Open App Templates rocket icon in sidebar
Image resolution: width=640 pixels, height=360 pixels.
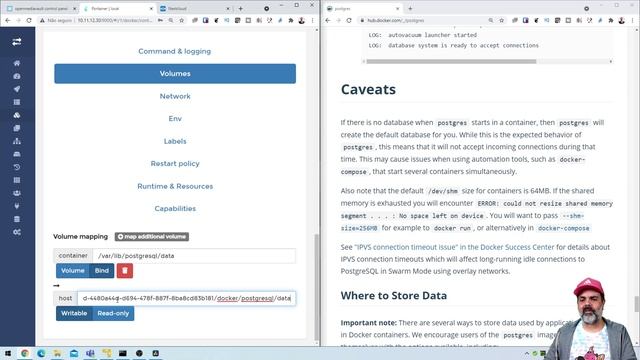point(17,89)
